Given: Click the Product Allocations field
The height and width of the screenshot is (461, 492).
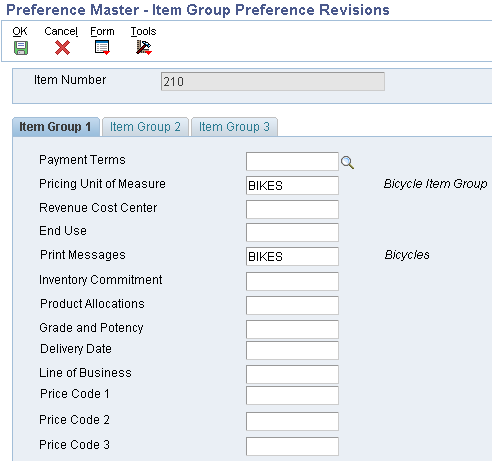Looking at the screenshot, I should tap(292, 305).
